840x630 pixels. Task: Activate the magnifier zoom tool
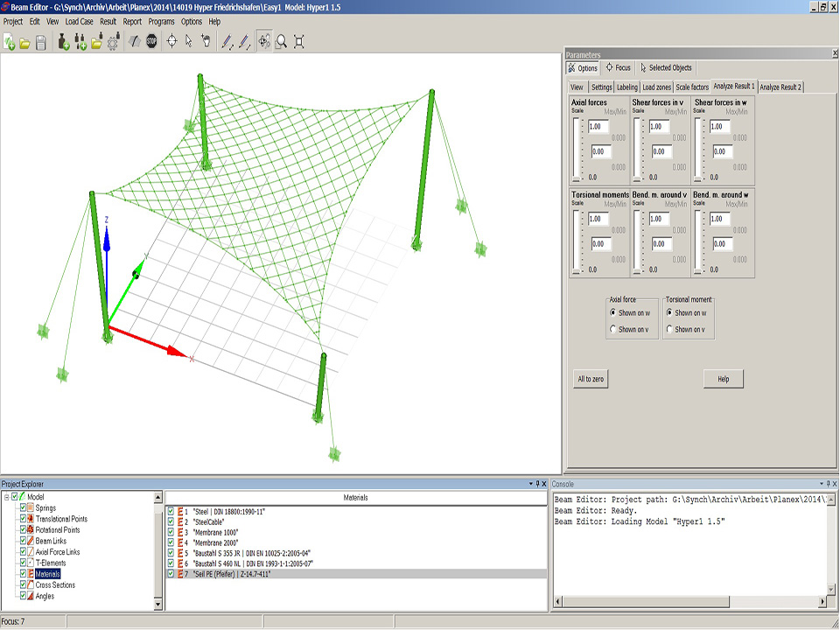(281, 41)
